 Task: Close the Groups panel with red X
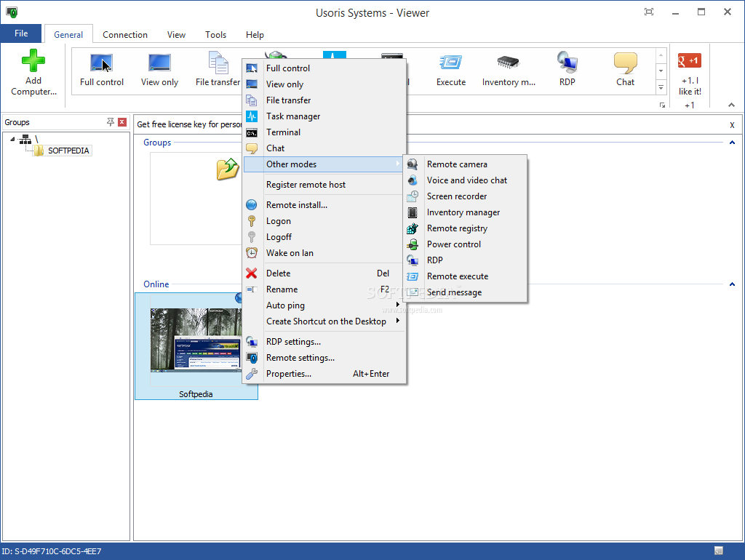click(x=122, y=122)
